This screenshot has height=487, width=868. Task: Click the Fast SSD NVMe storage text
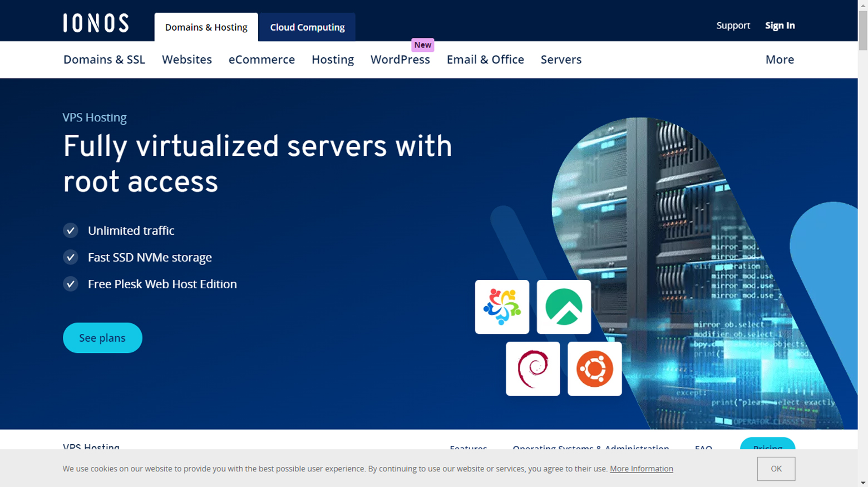coord(150,257)
